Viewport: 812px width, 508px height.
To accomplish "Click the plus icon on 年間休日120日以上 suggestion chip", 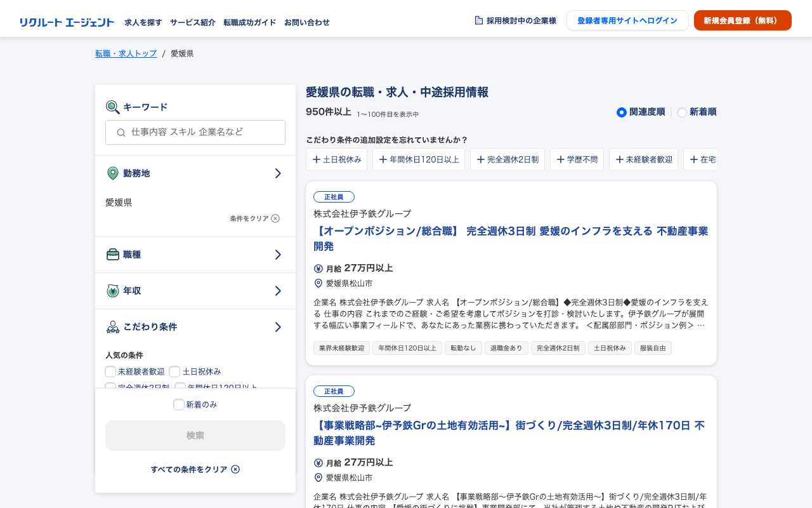I will [x=383, y=159].
